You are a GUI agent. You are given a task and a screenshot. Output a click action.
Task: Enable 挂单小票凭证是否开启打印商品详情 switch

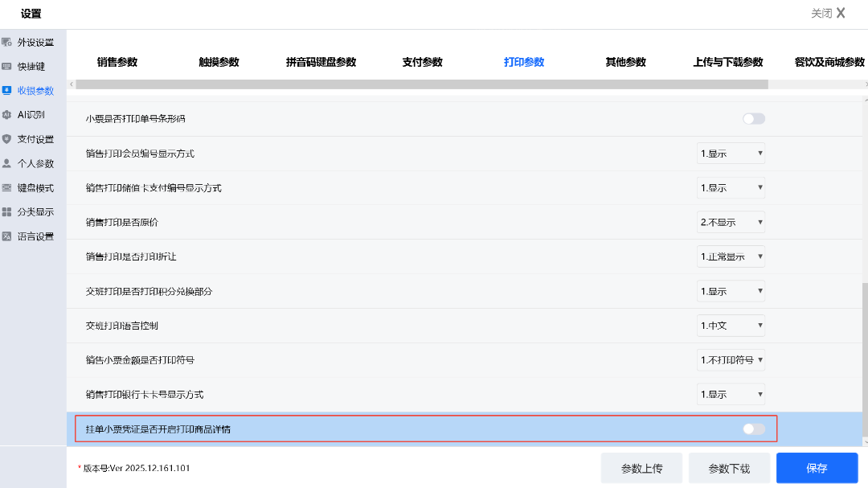753,429
